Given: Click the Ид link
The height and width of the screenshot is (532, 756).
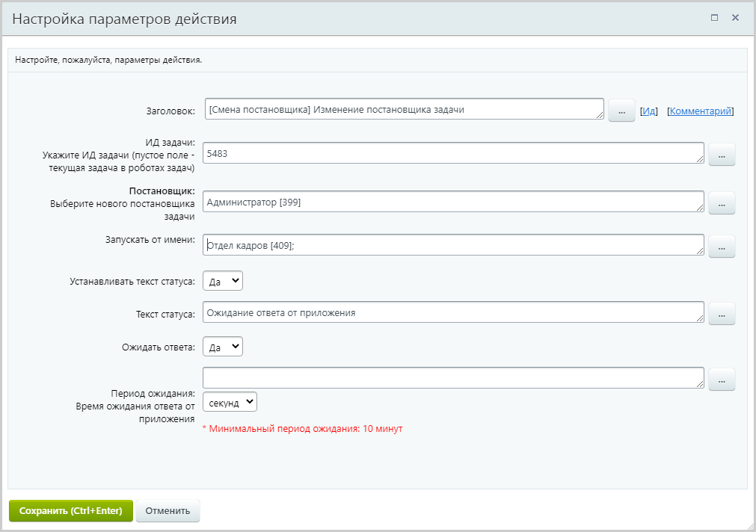Looking at the screenshot, I should click(648, 111).
